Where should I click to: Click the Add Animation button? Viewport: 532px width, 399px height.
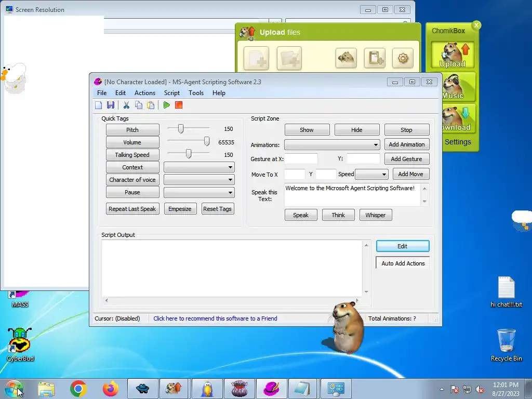(x=407, y=144)
